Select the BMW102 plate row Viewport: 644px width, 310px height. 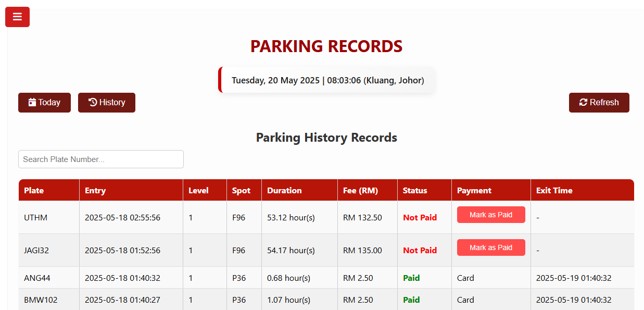(x=326, y=300)
